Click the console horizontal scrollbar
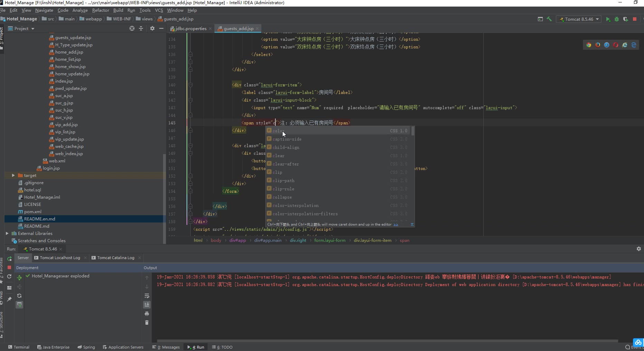The height and width of the screenshot is (351, 644). (387, 341)
